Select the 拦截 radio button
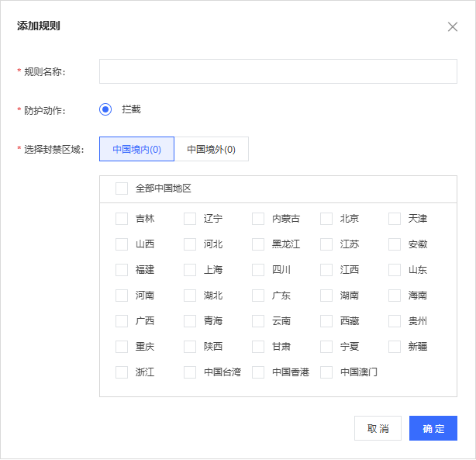The width and height of the screenshot is (476, 460). 105,109
